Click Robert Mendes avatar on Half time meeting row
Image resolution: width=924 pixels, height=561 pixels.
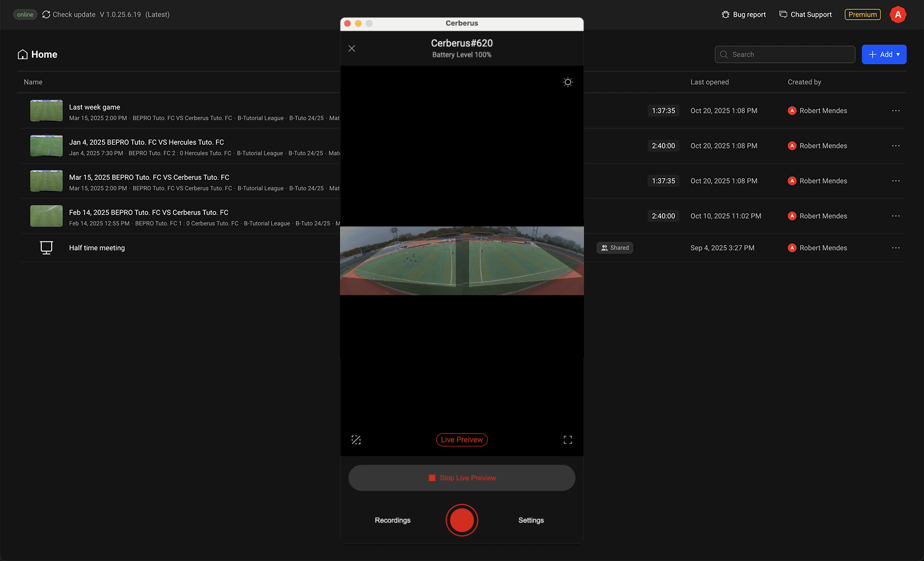[792, 248]
